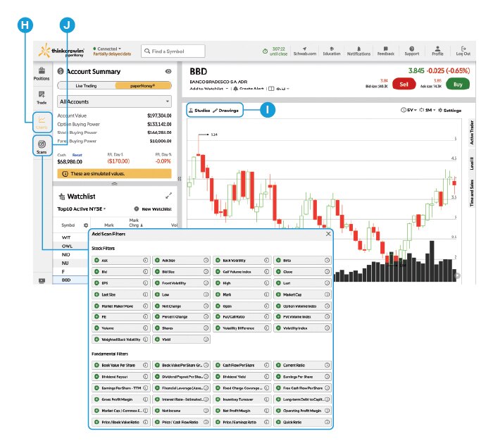Viewport: 493px width, 448px height.
Task: Close the Add Scan Filters dialog
Action: tap(328, 234)
